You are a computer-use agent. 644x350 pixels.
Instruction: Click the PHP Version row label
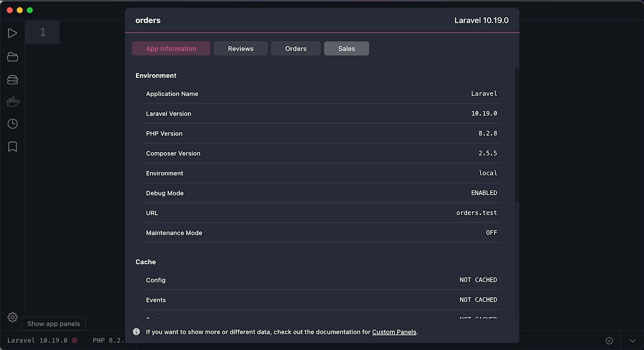(164, 133)
